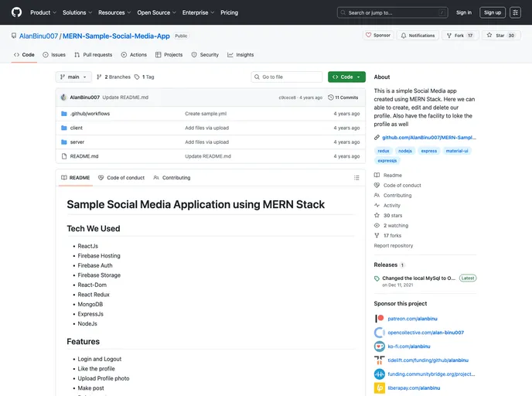Focus the Search or jump to field
Screen dimensions: 532x396
click(x=392, y=12)
